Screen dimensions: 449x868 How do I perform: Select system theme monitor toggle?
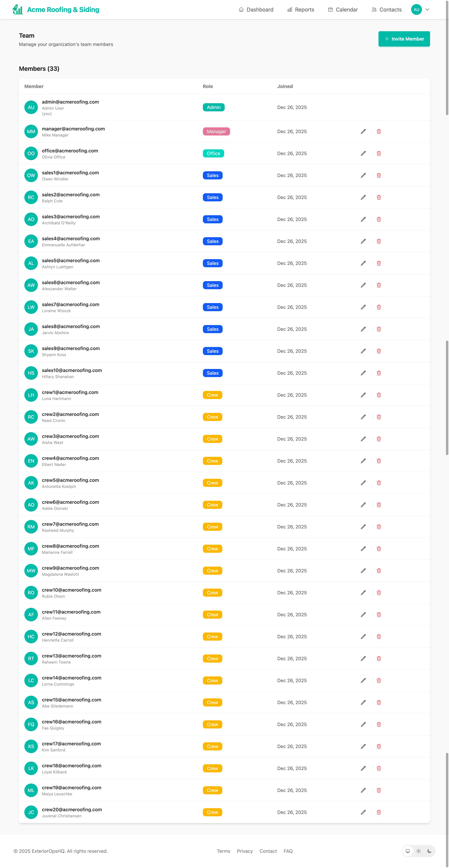click(x=408, y=851)
